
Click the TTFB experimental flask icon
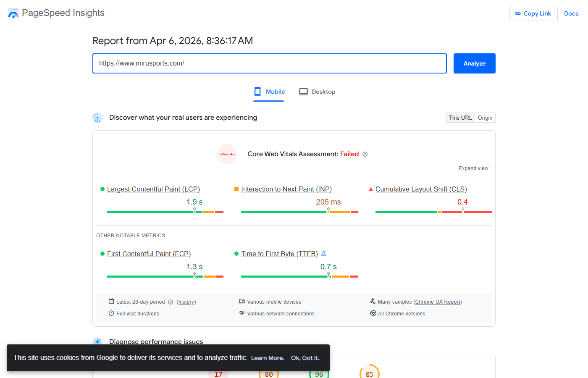click(x=323, y=254)
